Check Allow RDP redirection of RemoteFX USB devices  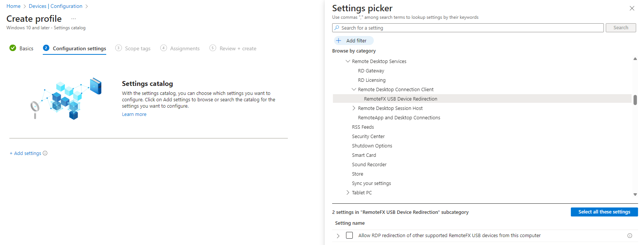(349, 235)
